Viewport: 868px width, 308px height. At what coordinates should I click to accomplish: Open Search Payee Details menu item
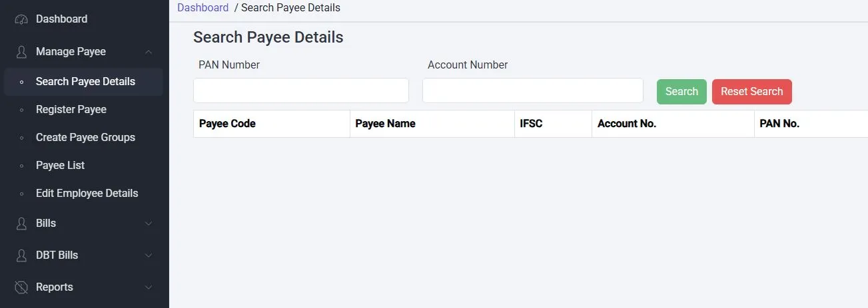tap(85, 82)
